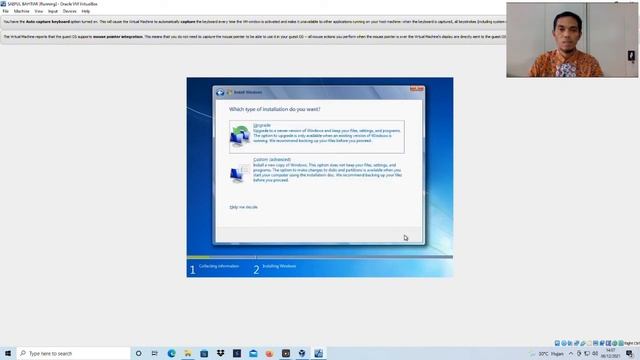
Task: Open the VirtualBox cube taskbar icon
Action: click(x=302, y=353)
